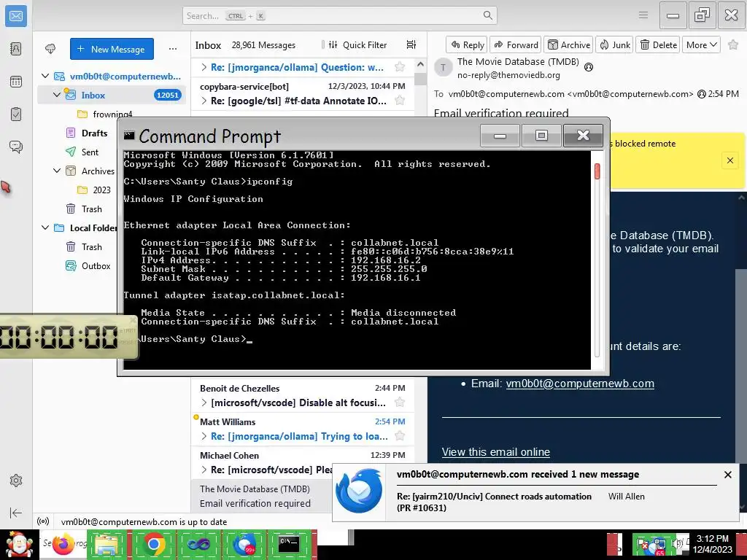
Task: Click the search magnifier icon
Action: 488,15
